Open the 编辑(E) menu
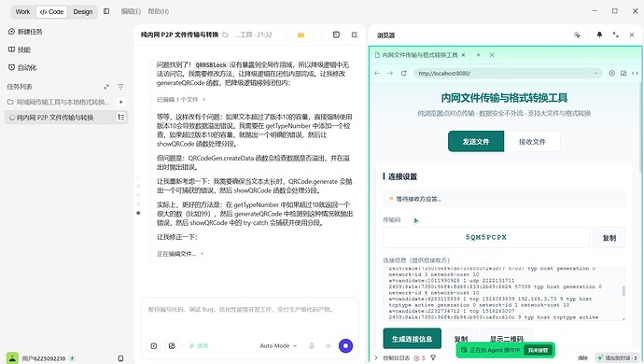Viewport: 644px width, 364px height. (x=131, y=11)
